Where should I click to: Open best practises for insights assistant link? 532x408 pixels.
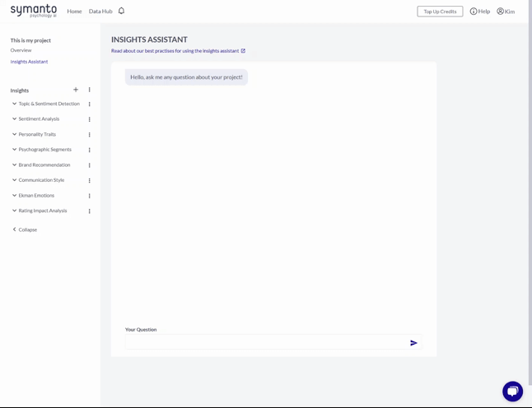(175, 51)
